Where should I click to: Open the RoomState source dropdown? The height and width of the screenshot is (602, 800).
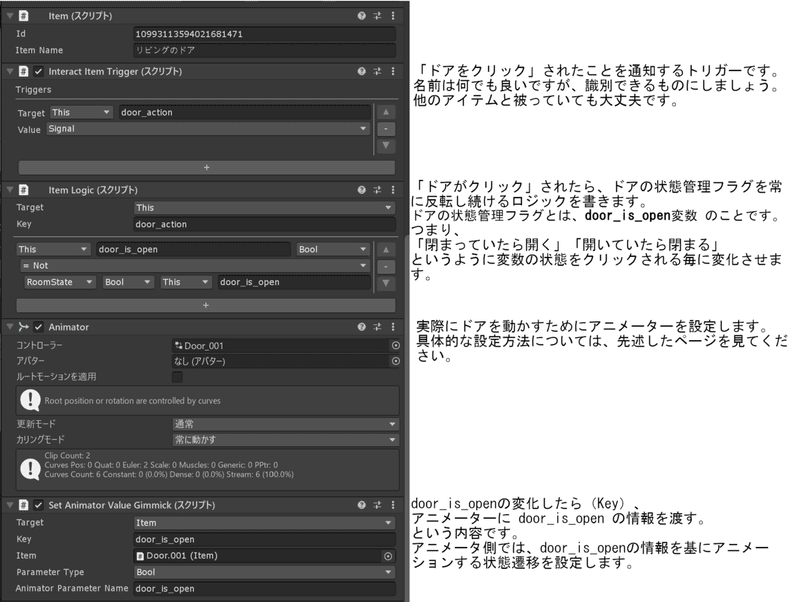[60, 282]
